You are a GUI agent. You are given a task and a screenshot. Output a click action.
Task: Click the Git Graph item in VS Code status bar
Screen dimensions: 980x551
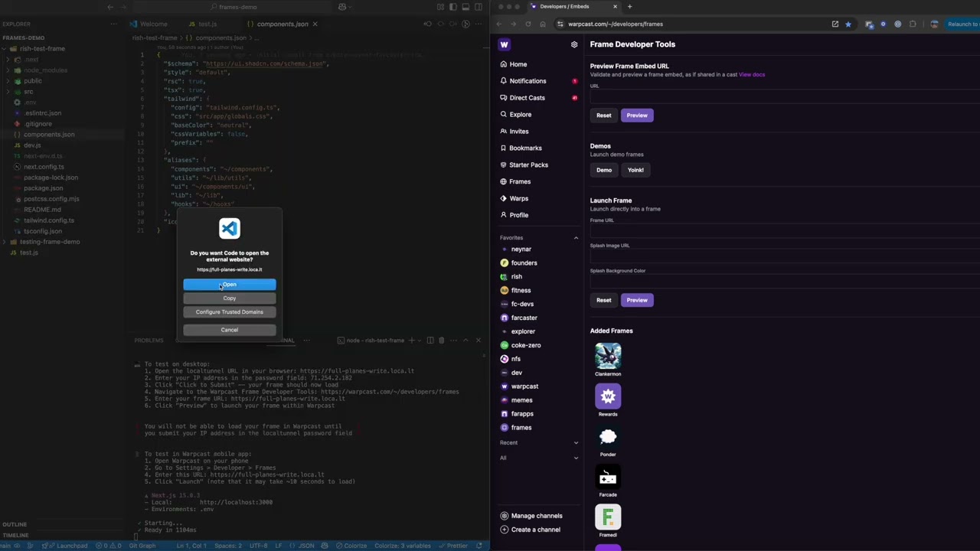point(141,546)
